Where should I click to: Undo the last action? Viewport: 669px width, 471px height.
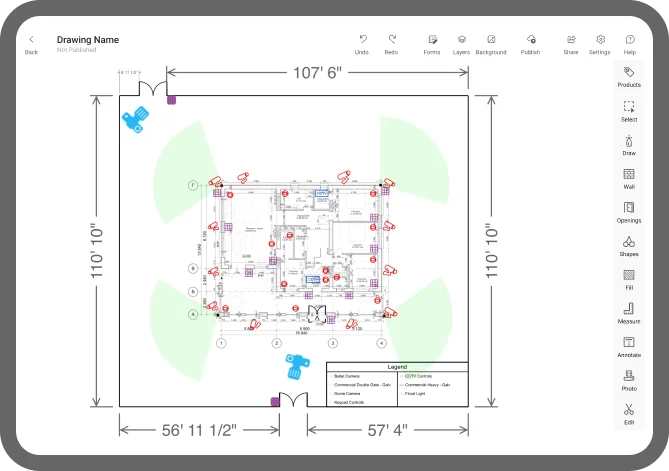click(x=362, y=45)
